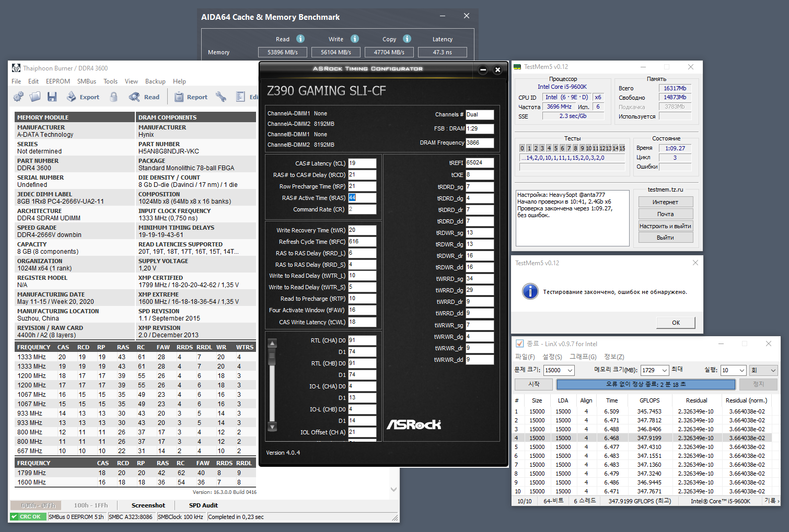Toggle test number 15 in TestMem5 tests

[622, 148]
